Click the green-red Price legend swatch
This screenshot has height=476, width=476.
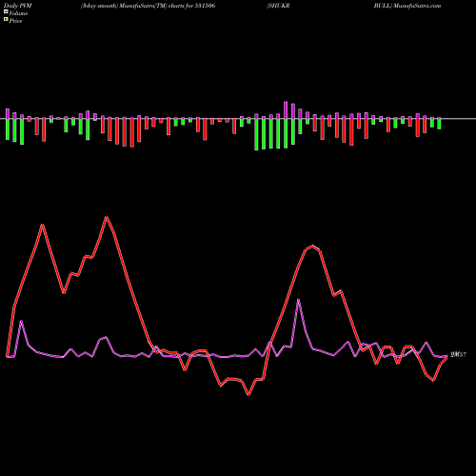6,20
